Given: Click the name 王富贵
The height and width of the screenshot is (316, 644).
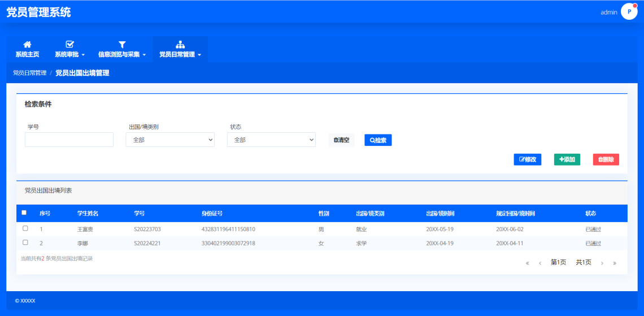Looking at the screenshot, I should tap(85, 229).
